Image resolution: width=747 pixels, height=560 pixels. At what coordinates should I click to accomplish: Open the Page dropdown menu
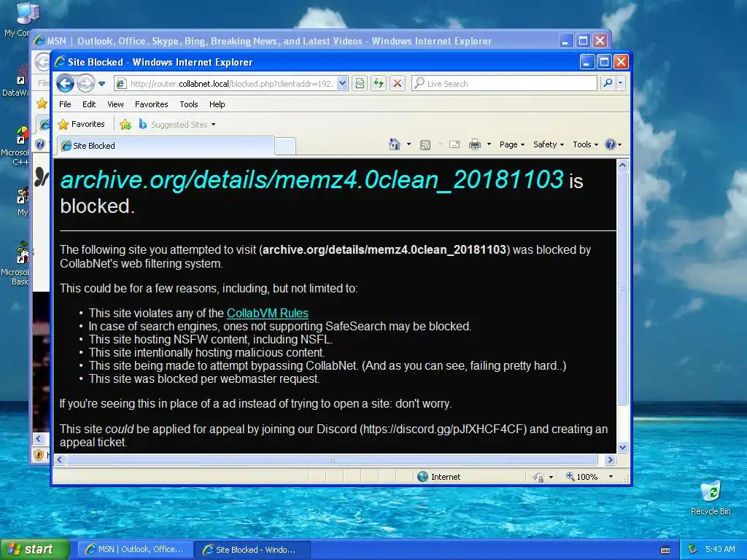pyautogui.click(x=512, y=144)
